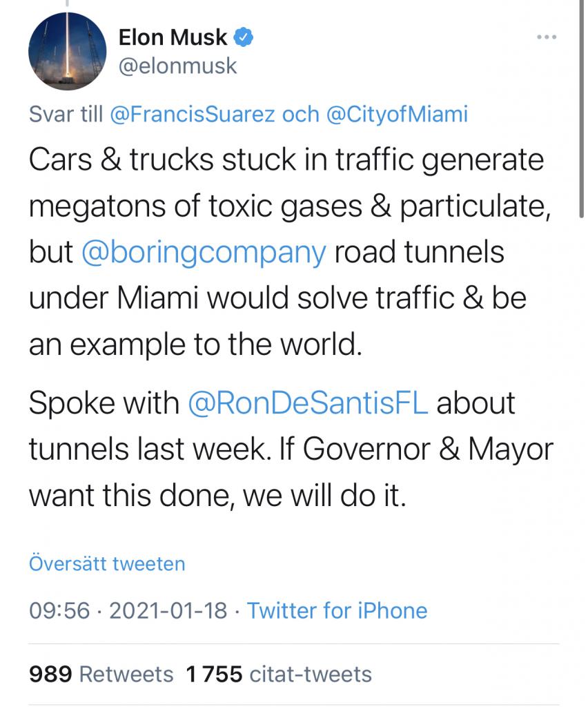Open the @FrancisSuarez mention

click(193, 114)
